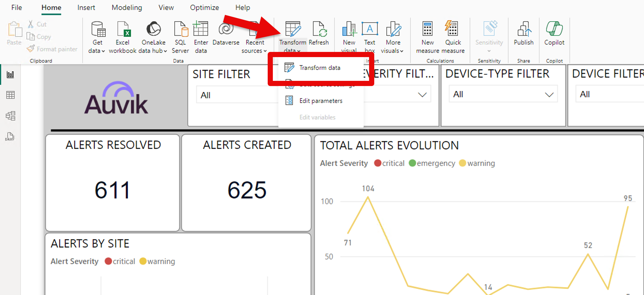Viewport: 644px width, 295px height.
Task: Expand the Device-Type Filter dropdown
Action: [x=549, y=95]
